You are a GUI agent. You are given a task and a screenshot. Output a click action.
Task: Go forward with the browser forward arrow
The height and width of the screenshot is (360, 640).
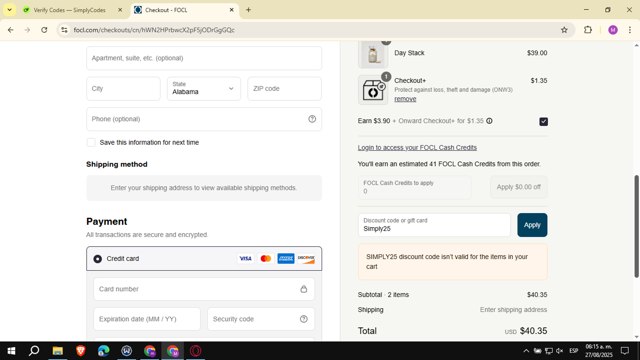(27, 30)
